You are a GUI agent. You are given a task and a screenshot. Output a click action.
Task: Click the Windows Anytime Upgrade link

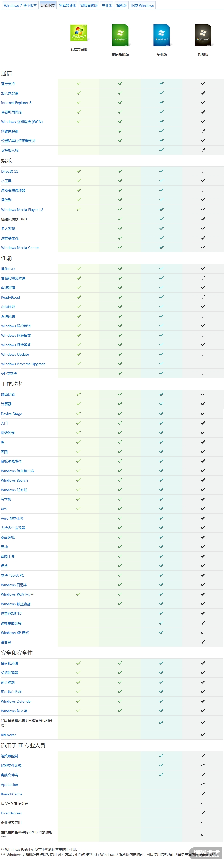(23, 364)
